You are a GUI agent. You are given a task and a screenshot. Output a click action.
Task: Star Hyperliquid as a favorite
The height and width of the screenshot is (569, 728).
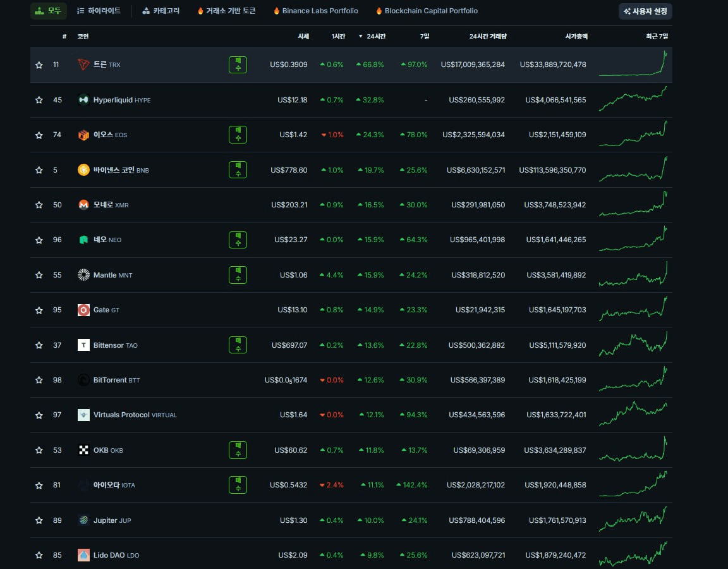[39, 100]
